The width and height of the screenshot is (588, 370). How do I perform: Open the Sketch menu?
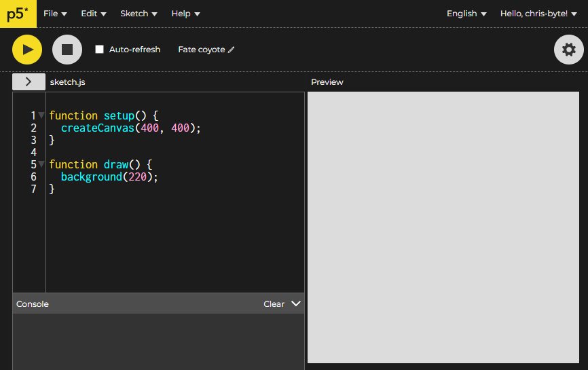tap(139, 14)
